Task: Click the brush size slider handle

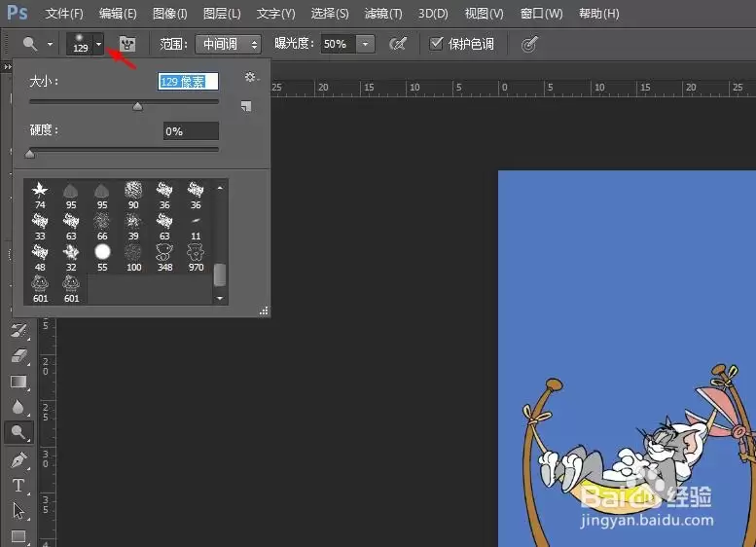Action: (138, 106)
